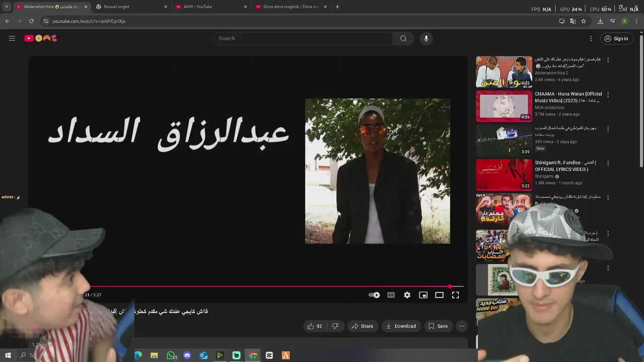The height and width of the screenshot is (362, 644).
Task: Focus the YouTube Search field
Action: 303,38
